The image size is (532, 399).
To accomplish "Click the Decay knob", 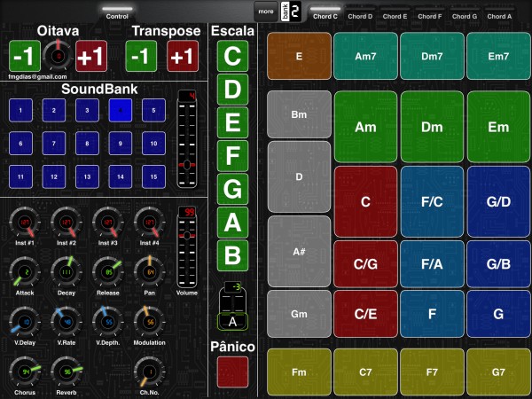I will [66, 272].
